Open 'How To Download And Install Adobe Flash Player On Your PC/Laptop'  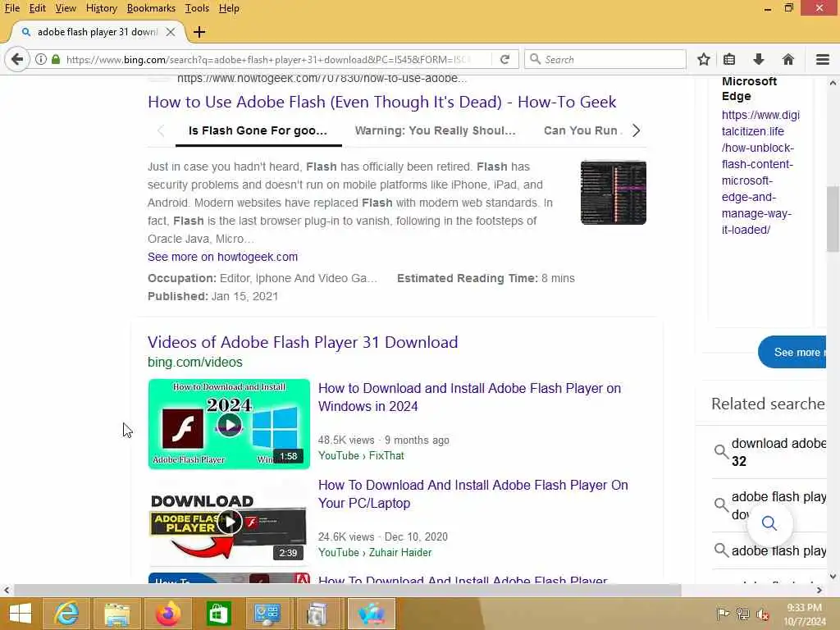(473, 494)
